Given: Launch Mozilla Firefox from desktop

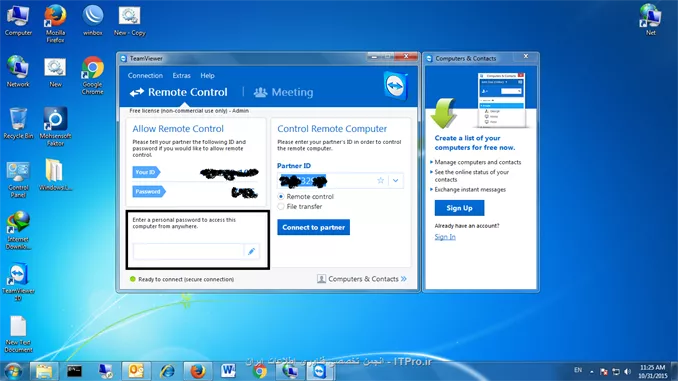Looking at the screenshot, I should point(55,24).
